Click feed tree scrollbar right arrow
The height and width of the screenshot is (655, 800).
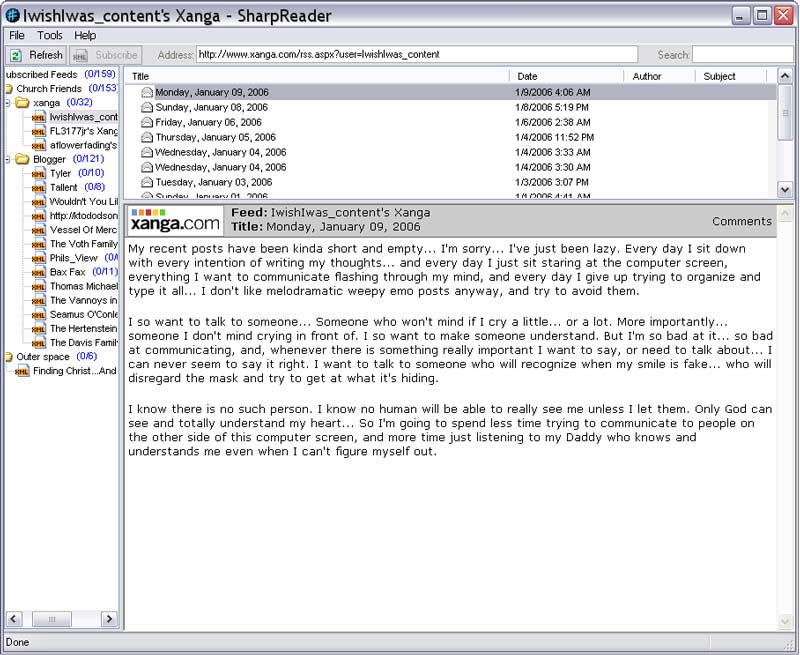pos(109,619)
